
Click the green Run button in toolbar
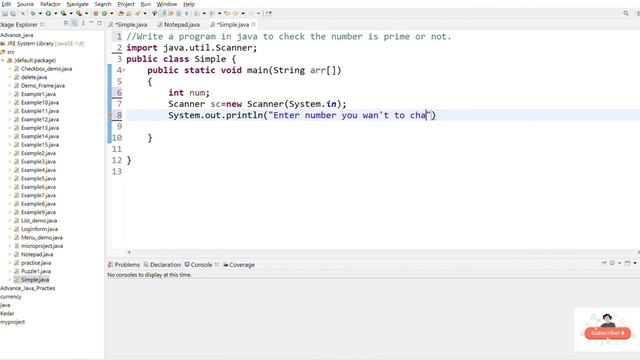48,13
